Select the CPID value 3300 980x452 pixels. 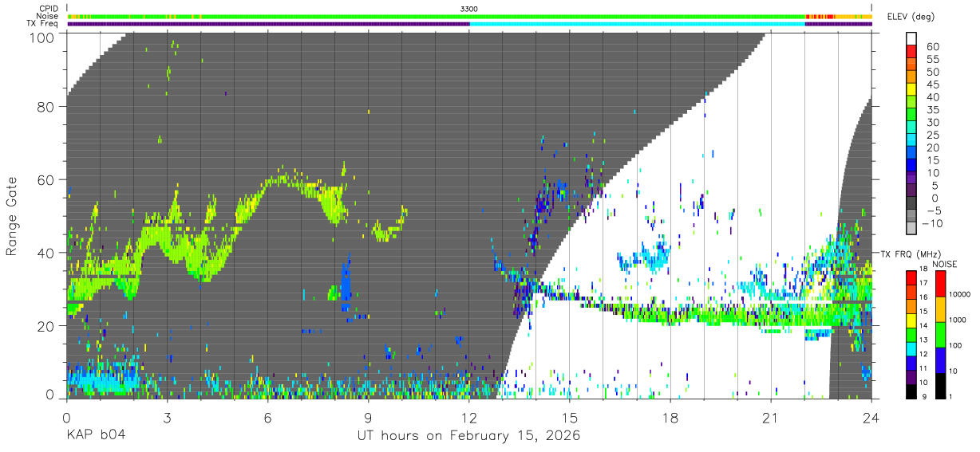469,9
